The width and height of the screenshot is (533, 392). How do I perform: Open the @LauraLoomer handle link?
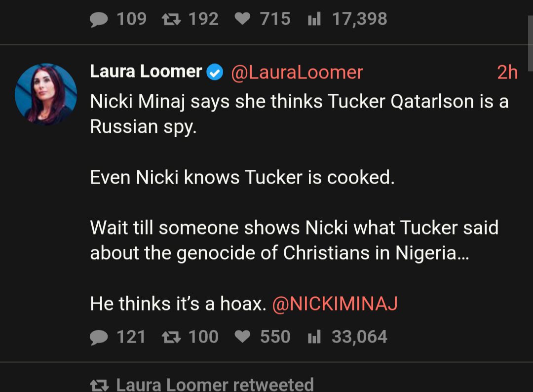click(297, 72)
